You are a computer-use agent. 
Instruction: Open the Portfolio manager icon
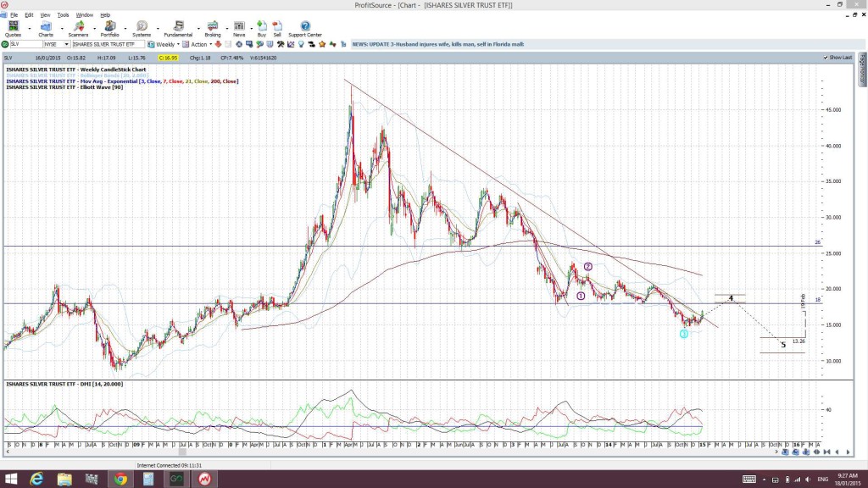110,26
